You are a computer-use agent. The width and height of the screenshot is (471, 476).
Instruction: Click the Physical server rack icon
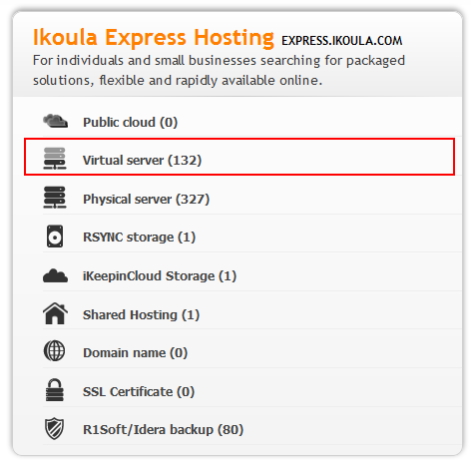(55, 198)
